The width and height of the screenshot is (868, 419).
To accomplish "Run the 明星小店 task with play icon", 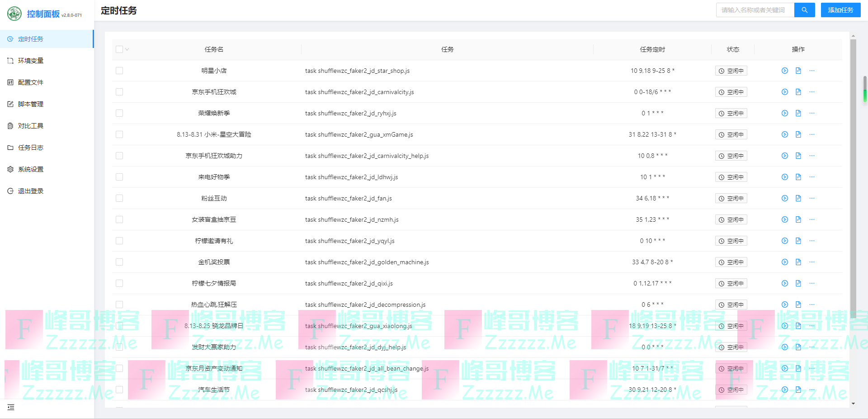I will tap(785, 71).
